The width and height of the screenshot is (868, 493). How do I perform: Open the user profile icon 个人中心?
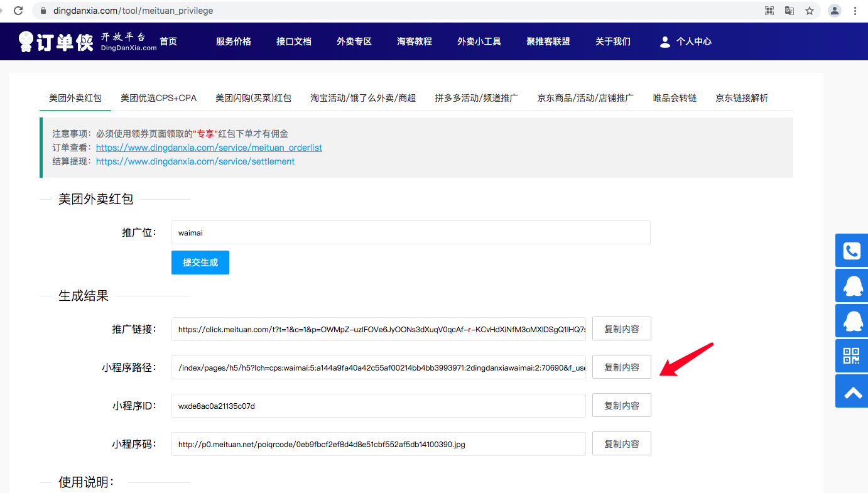[x=685, y=41]
